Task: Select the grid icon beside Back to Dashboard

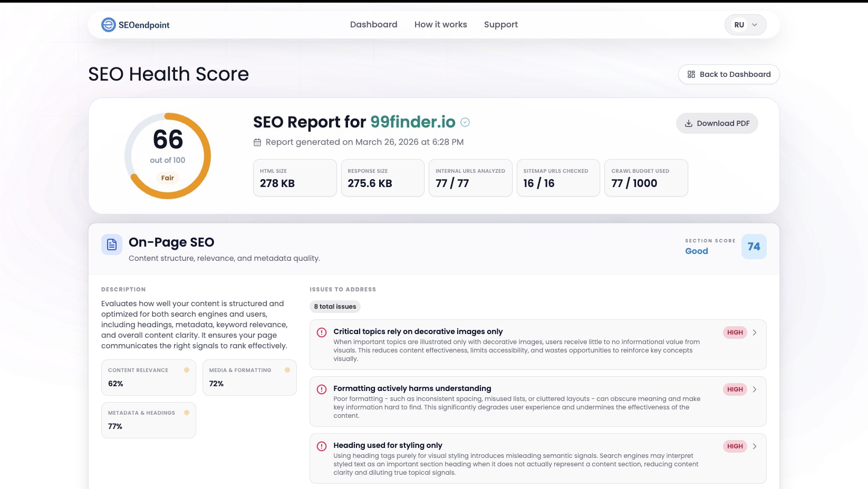Action: [691, 74]
